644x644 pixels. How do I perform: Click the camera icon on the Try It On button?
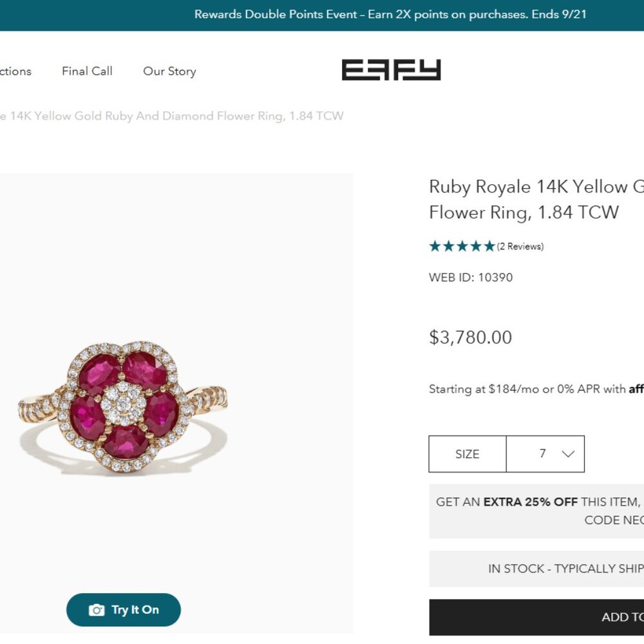[x=95, y=609]
